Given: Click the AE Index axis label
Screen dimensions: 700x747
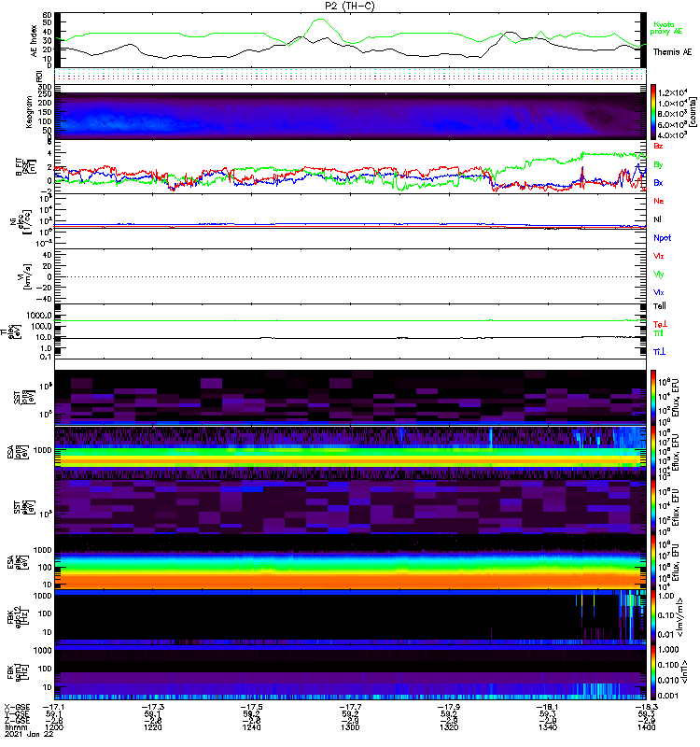Looking at the screenshot, I should (34, 41).
